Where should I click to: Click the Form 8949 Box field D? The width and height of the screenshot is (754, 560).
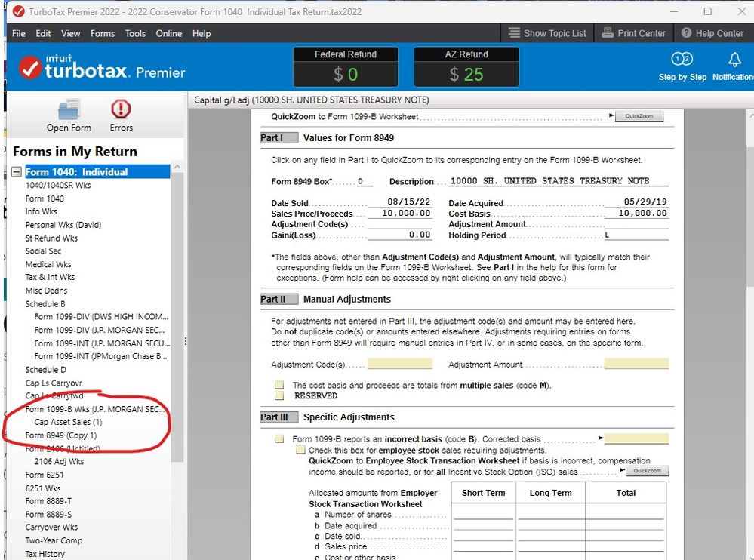[365, 181]
